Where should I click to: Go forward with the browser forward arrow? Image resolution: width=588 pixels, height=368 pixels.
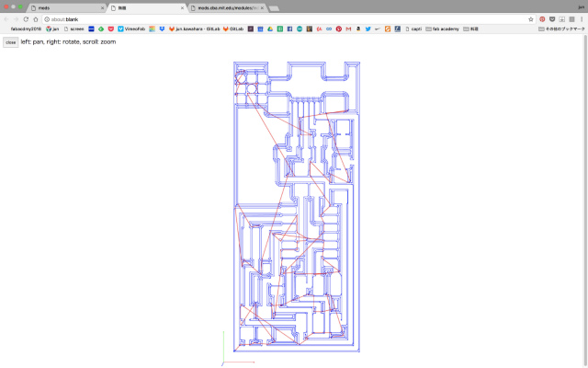(16, 19)
